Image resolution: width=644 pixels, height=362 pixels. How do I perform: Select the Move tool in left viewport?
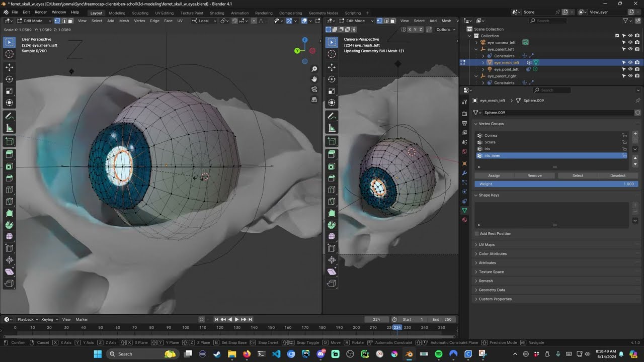[x=10, y=67]
